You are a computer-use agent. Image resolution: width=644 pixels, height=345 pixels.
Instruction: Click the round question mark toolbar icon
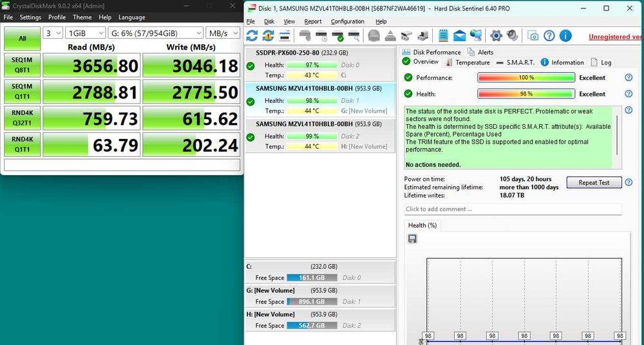pos(549,36)
